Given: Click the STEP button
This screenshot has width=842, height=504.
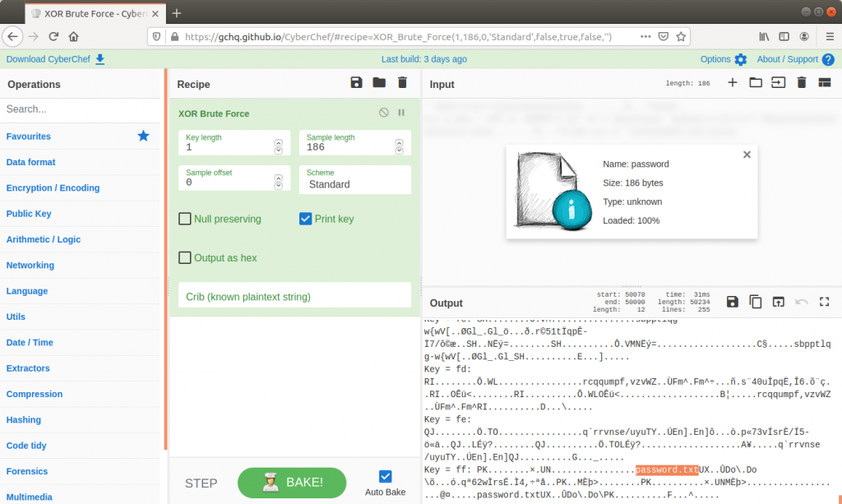Looking at the screenshot, I should pyautogui.click(x=201, y=483).
